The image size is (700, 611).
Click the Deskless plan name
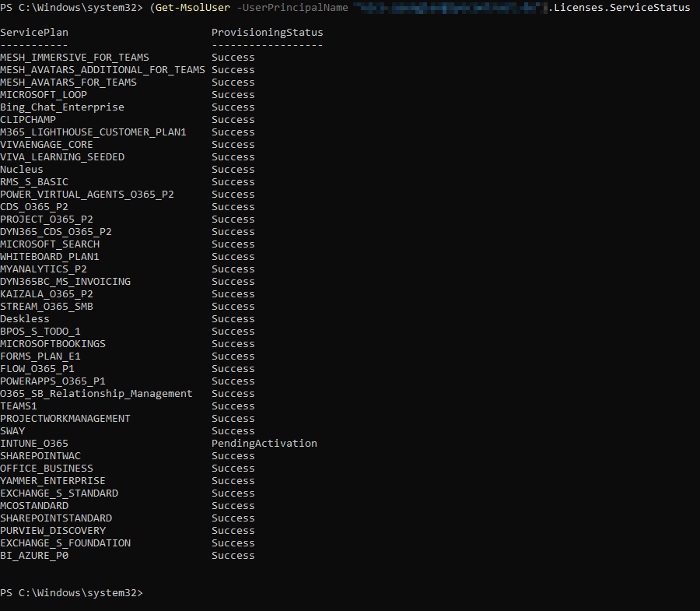coord(25,319)
